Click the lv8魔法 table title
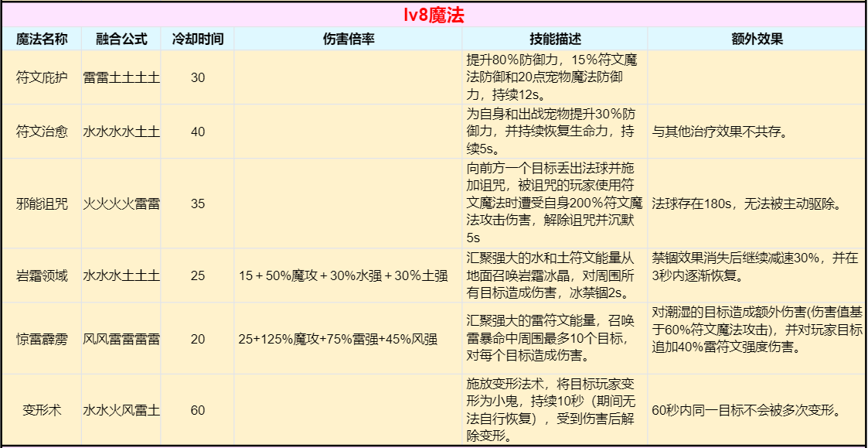Image resolution: width=868 pixels, height=448 pixels. click(x=434, y=15)
